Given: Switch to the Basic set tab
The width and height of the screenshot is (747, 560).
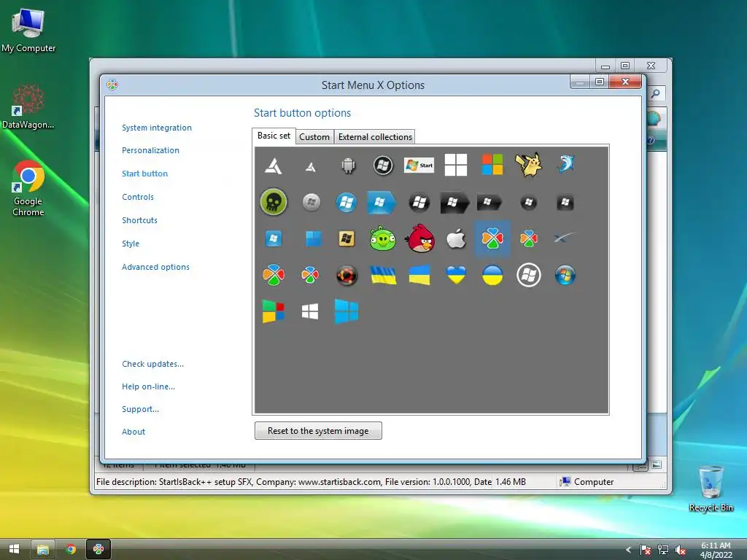Looking at the screenshot, I should coord(274,136).
